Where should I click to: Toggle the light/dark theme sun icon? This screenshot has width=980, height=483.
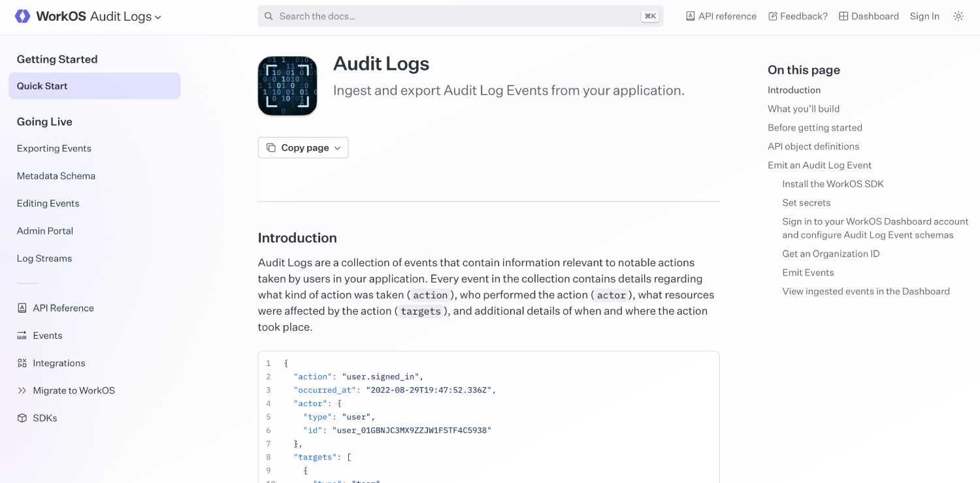coord(958,16)
